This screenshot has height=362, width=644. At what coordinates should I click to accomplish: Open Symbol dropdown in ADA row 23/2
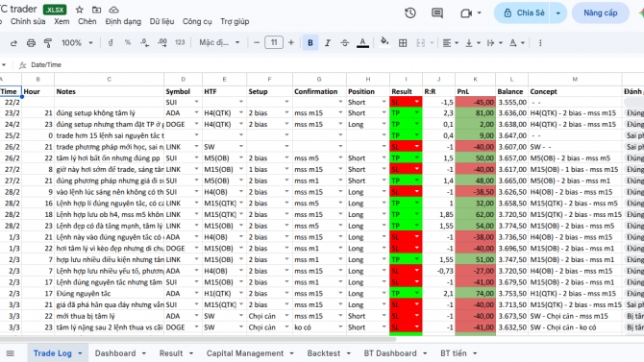196,113
